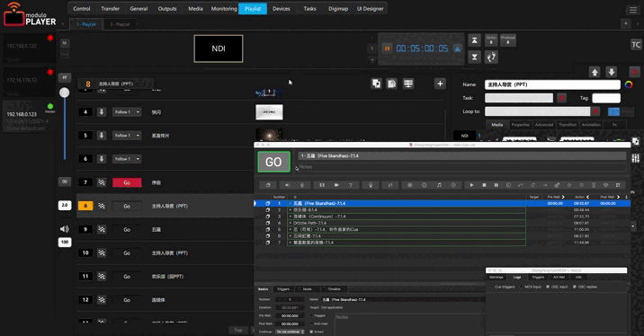Click the down arrow icon on cue row 4
The image size is (644, 336).
click(102, 112)
